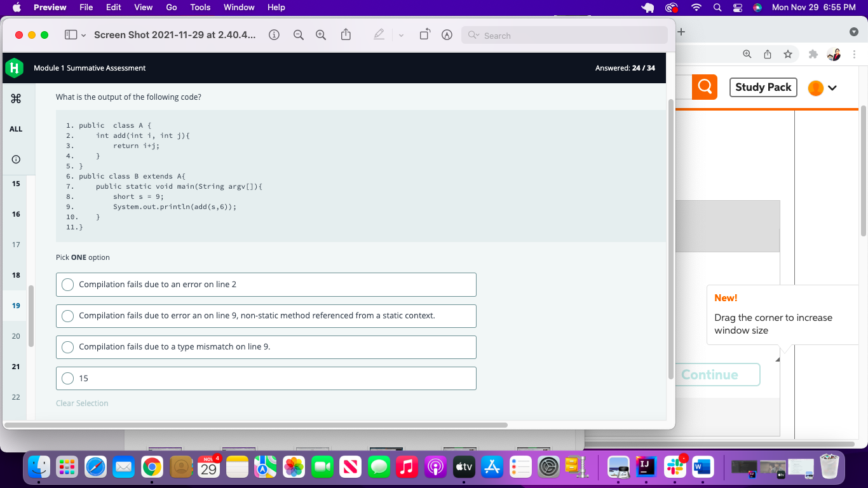Show the Inspector info icon in Preview
Screen dimensions: 868x488
[x=274, y=35]
